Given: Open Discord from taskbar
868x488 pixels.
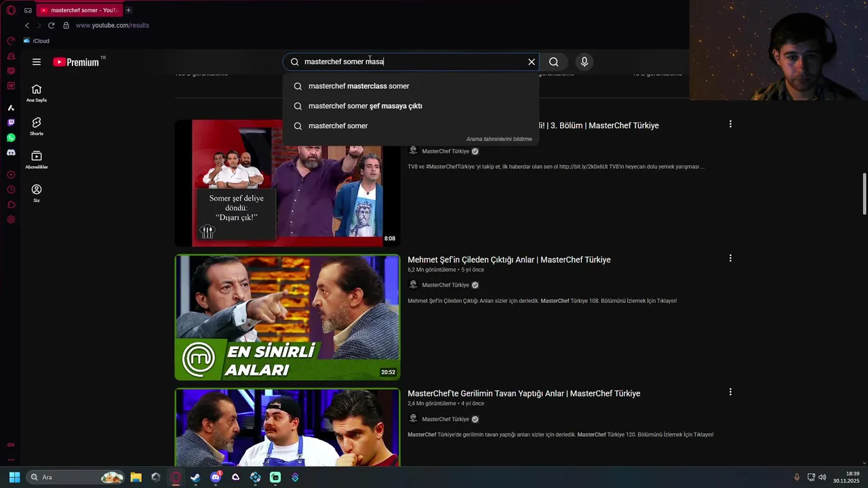Looking at the screenshot, I should coord(216,477).
